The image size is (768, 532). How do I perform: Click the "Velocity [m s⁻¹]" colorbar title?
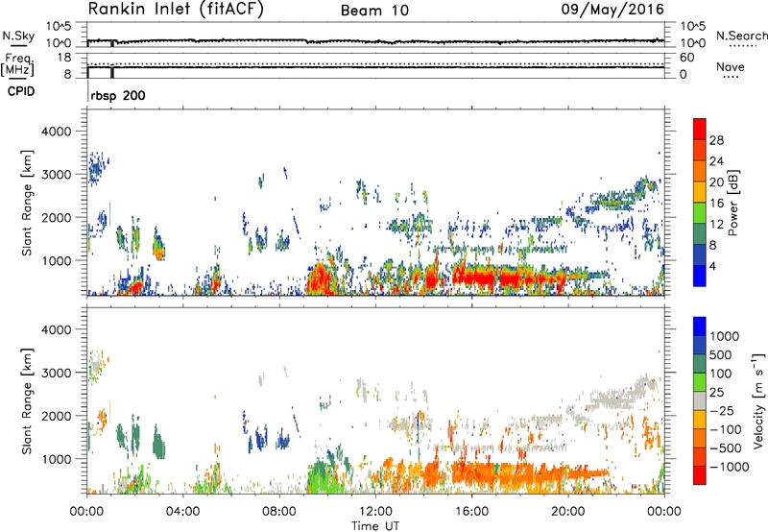point(758,400)
